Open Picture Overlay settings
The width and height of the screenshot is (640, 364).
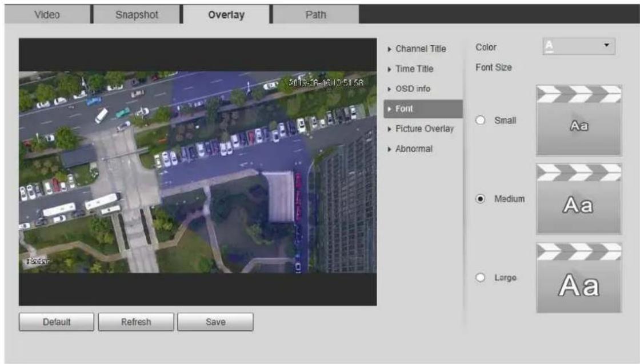[x=425, y=129]
